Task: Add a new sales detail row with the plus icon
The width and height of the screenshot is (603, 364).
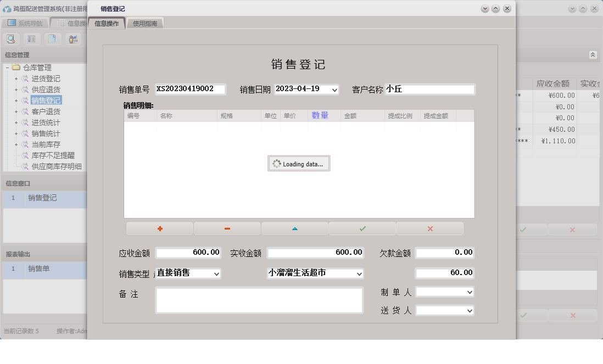Action: [159, 228]
